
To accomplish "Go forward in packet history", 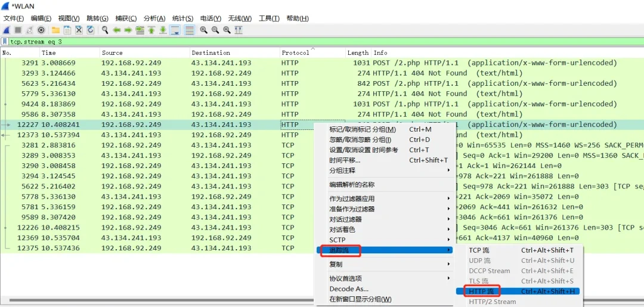I will point(128,30).
